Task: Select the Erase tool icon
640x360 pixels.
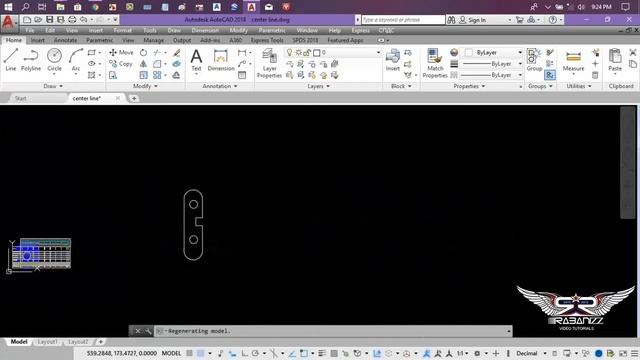Action: click(x=177, y=53)
